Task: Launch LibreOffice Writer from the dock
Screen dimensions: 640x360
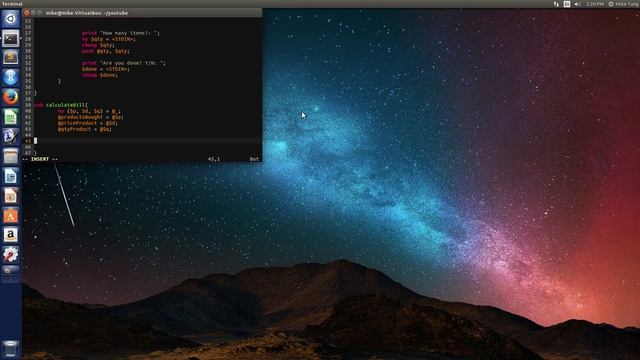Action: (11, 176)
